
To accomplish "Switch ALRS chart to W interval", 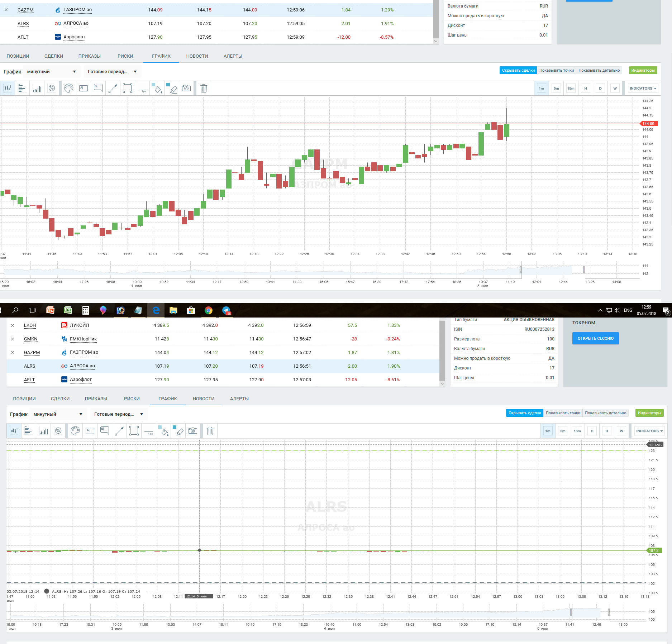I will coord(621,431).
